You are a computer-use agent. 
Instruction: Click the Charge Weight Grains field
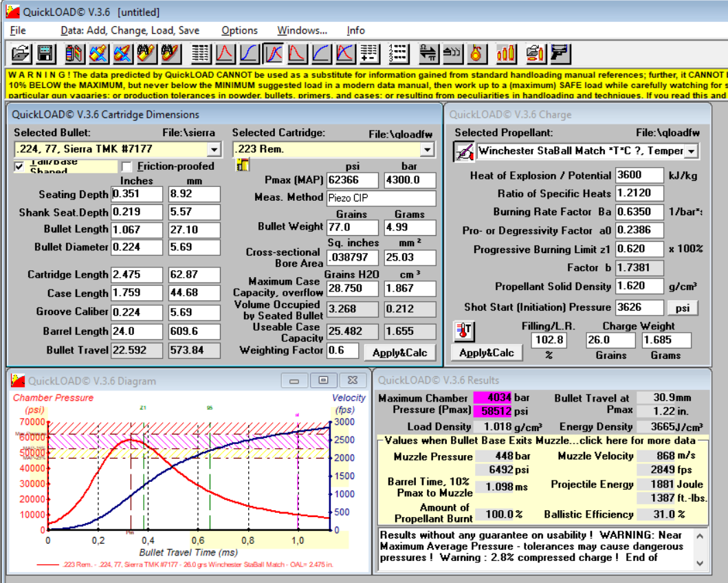pos(610,340)
